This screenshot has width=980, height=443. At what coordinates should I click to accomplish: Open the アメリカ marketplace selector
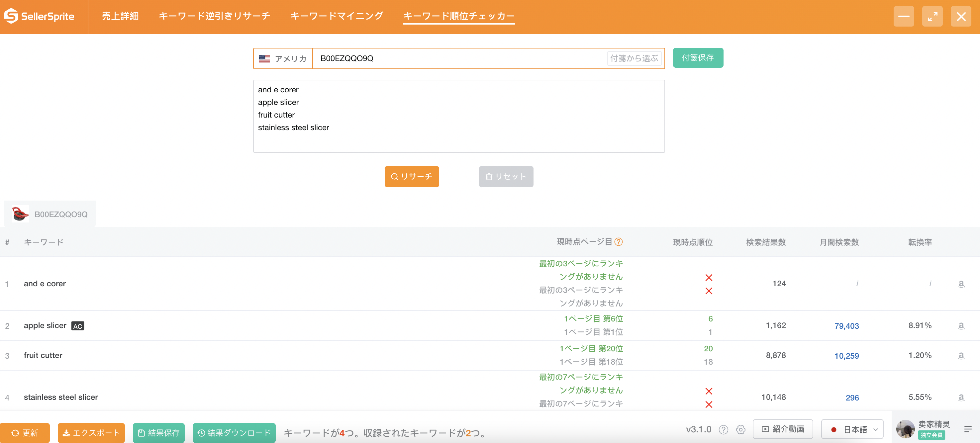click(x=283, y=58)
